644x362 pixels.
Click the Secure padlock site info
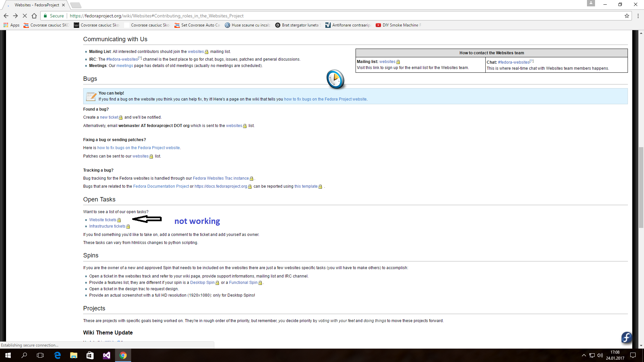coord(54,16)
